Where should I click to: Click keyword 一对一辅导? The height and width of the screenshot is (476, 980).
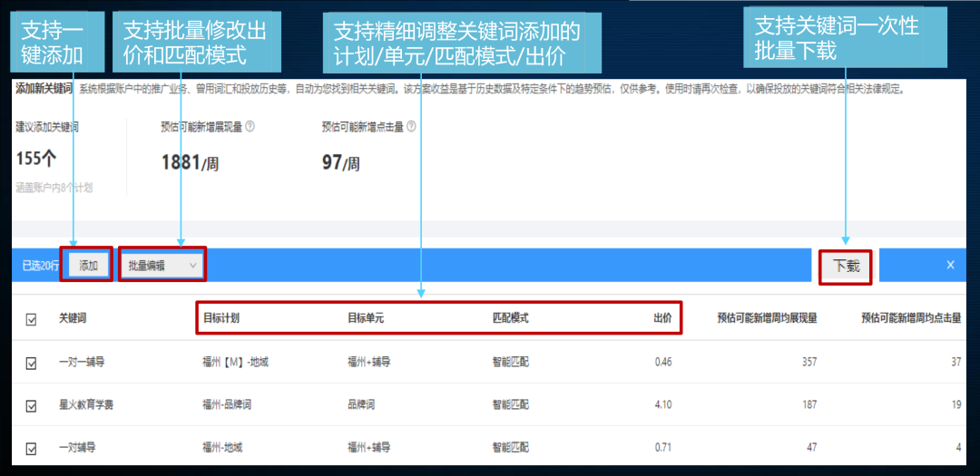point(82,363)
